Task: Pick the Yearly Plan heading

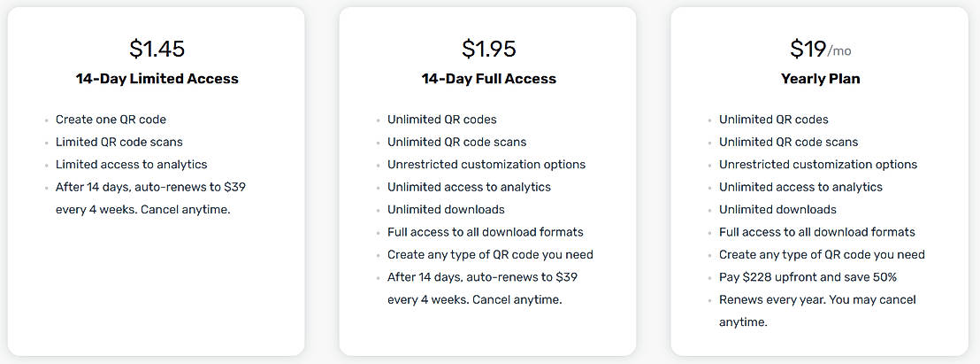Action: click(820, 79)
